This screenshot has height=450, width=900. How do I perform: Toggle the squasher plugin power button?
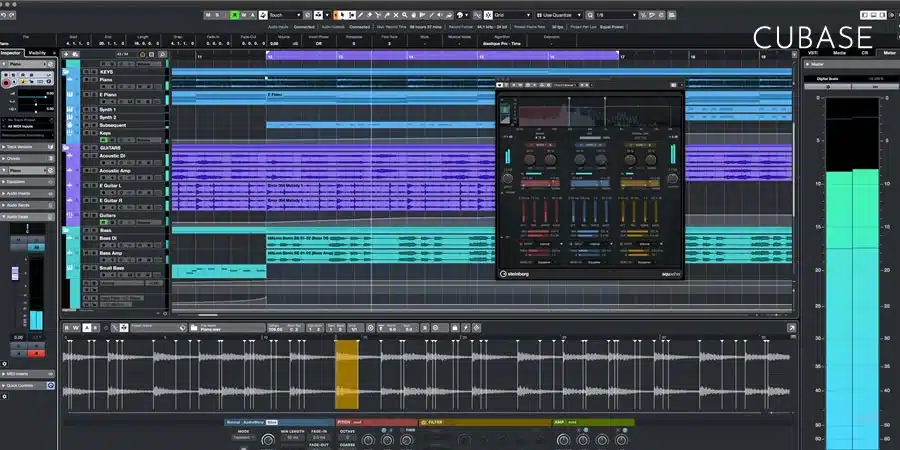click(x=499, y=84)
